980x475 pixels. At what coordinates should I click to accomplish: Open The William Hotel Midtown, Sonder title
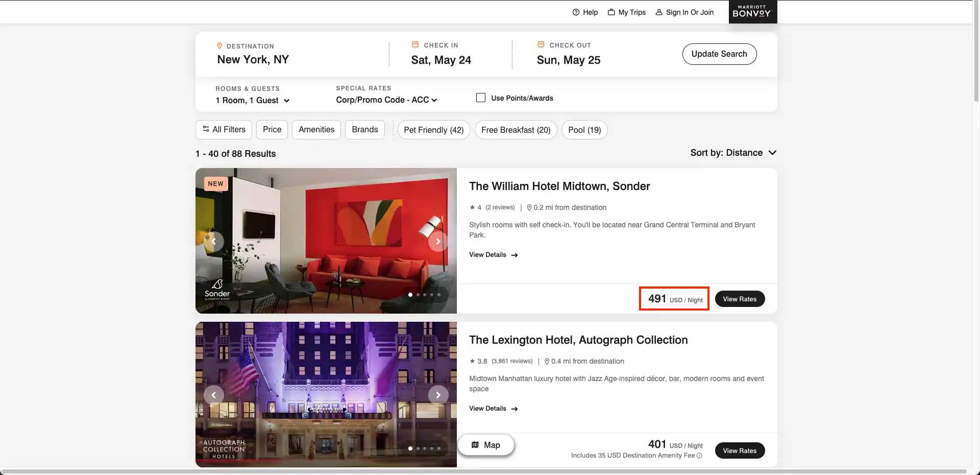559,186
